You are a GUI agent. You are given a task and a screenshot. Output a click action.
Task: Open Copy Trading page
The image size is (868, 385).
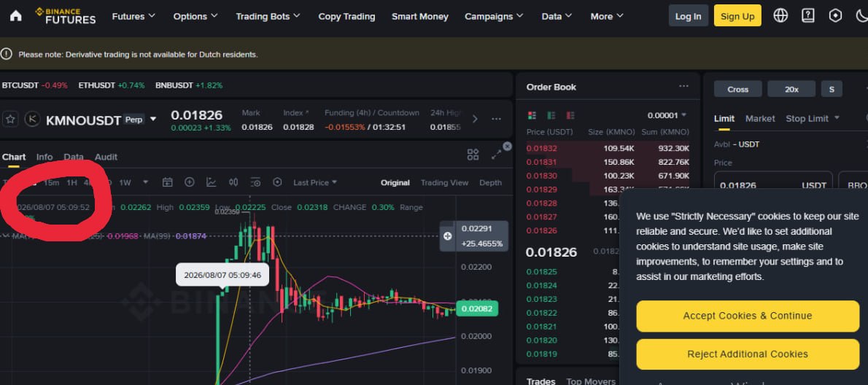[346, 16]
